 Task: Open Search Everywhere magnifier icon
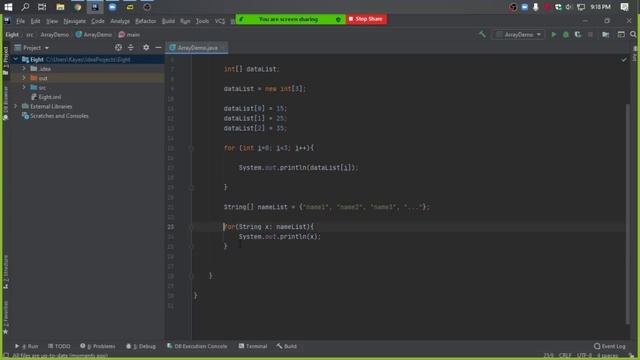(633, 35)
